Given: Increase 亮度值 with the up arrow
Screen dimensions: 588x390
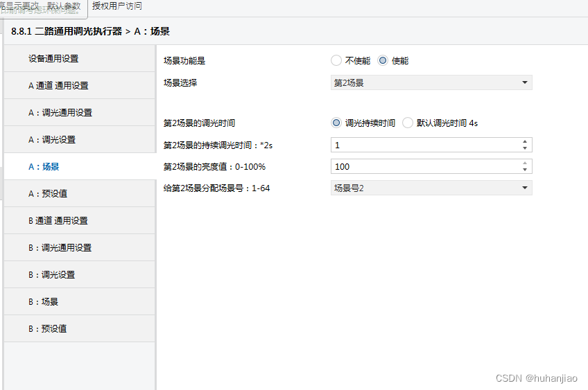Looking at the screenshot, I should tap(525, 163).
